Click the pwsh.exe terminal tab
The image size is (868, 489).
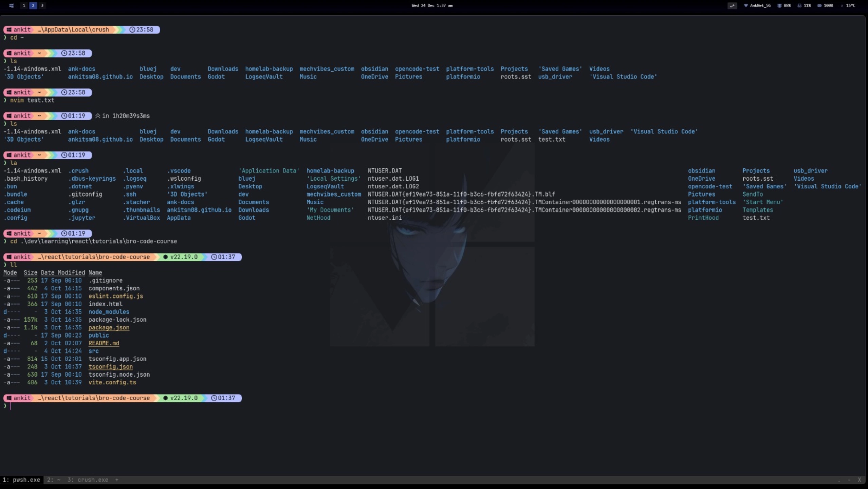22,480
